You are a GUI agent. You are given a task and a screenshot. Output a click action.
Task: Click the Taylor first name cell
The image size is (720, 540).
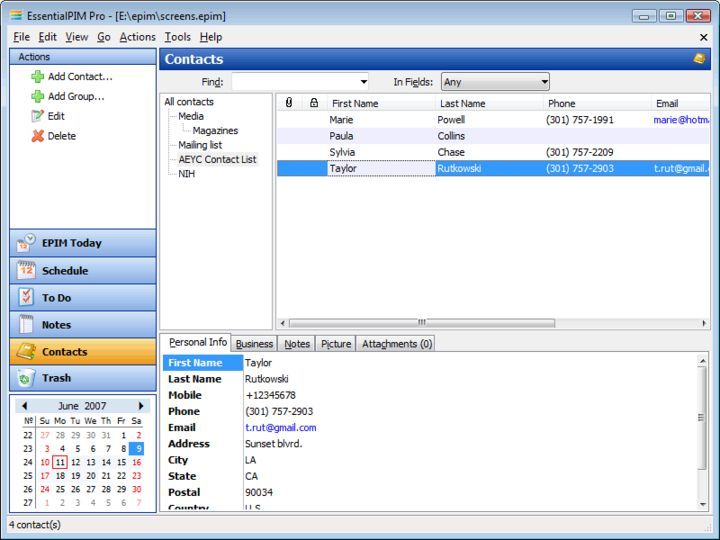pyautogui.click(x=381, y=169)
